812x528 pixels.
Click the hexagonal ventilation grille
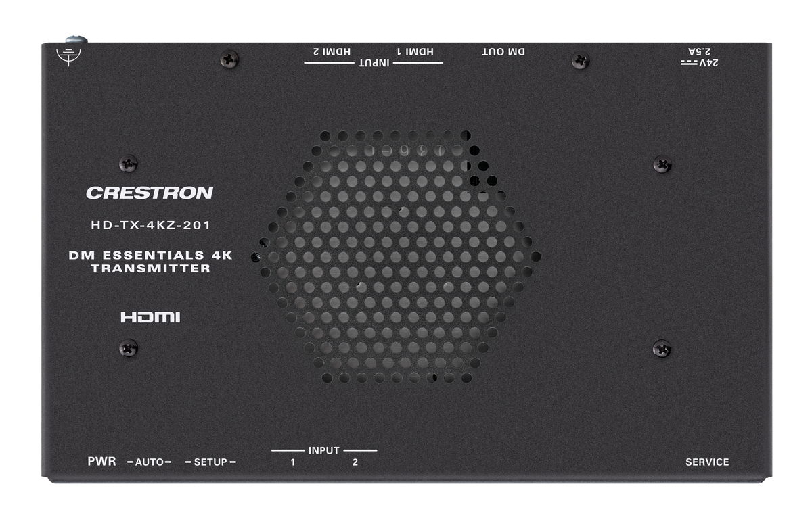tap(399, 257)
